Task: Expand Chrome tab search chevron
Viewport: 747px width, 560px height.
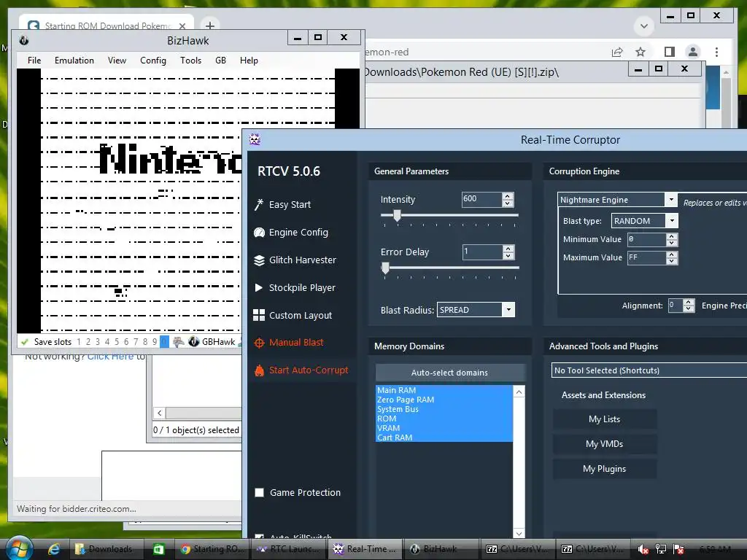Action: click(x=643, y=26)
